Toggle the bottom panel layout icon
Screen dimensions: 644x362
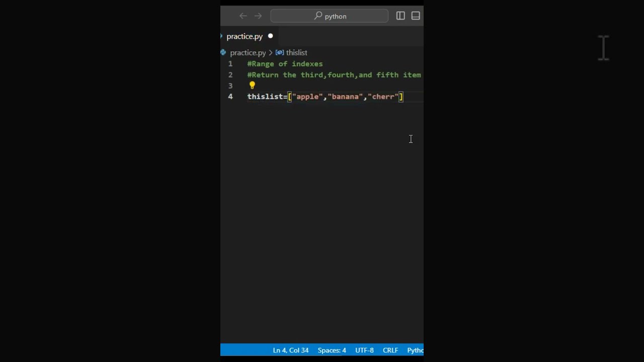point(416,16)
